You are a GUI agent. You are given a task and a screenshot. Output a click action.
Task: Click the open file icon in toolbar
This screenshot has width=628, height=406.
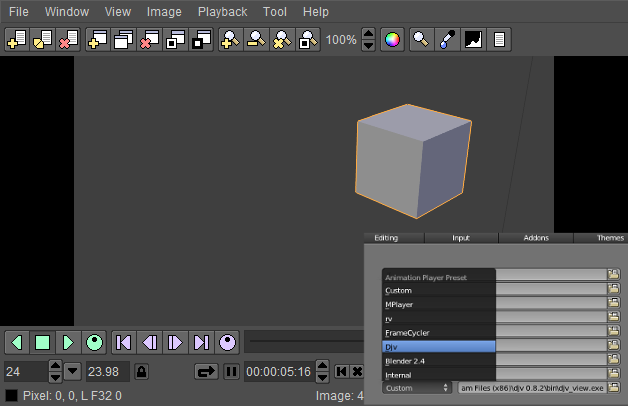17,40
